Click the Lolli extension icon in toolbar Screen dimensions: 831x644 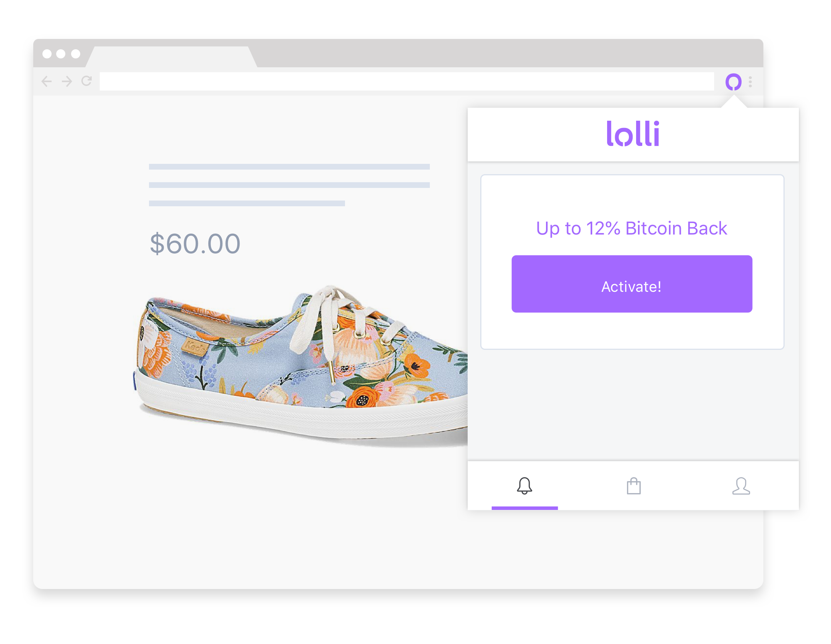tap(733, 82)
